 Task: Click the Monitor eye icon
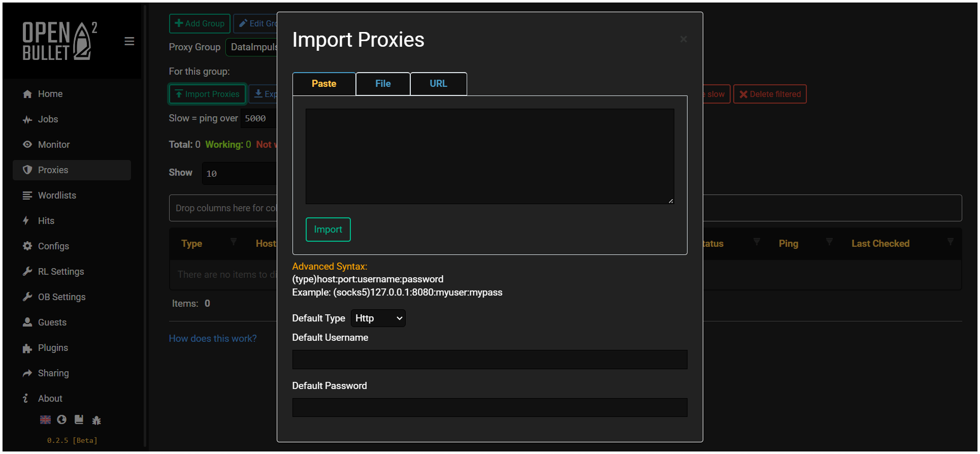click(x=27, y=144)
